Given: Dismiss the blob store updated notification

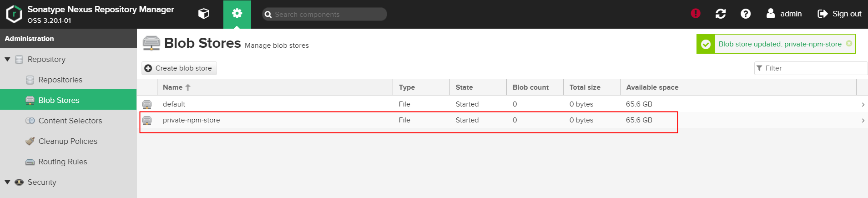Looking at the screenshot, I should (849, 44).
